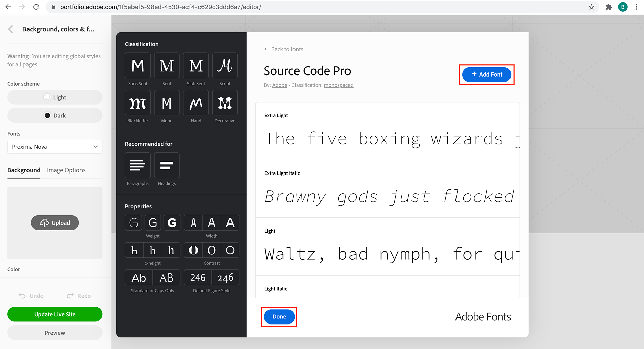
Task: Toggle the heaviest weight property filter
Action: [x=172, y=222]
